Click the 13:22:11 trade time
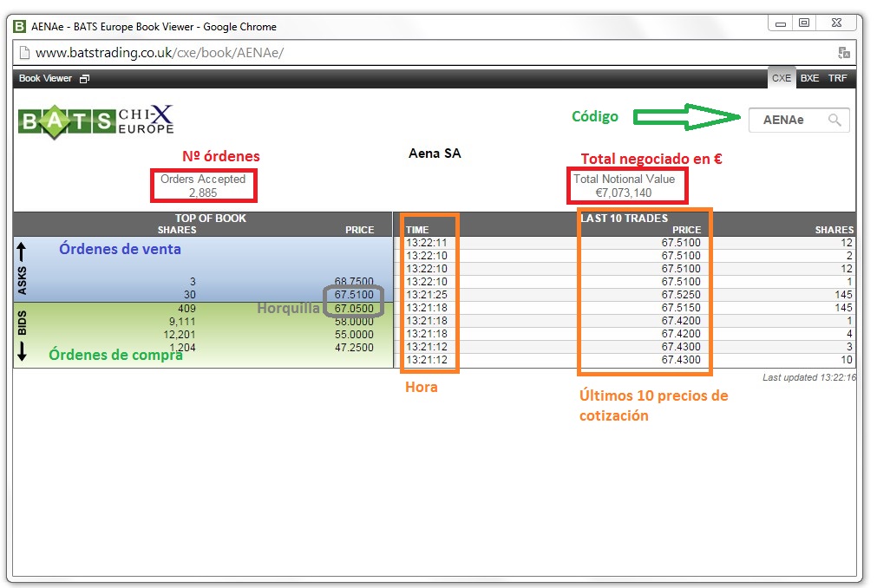The width and height of the screenshot is (877, 588). (x=427, y=243)
